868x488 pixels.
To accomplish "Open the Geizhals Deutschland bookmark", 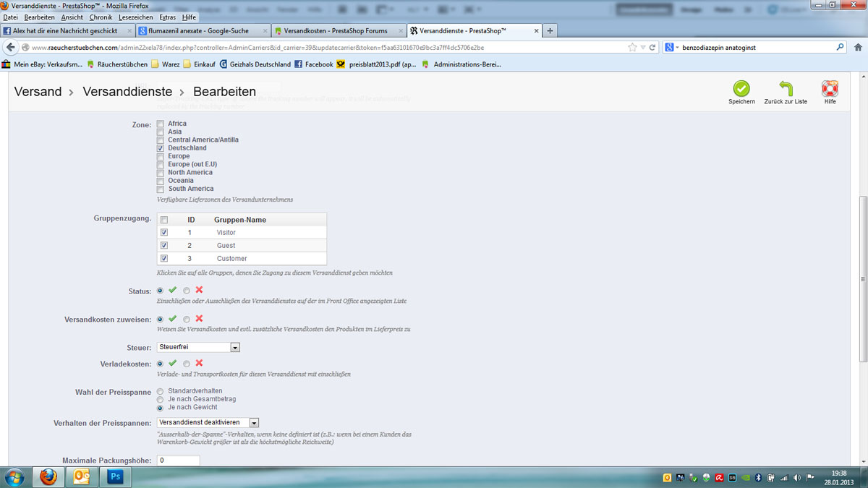I will tap(255, 64).
